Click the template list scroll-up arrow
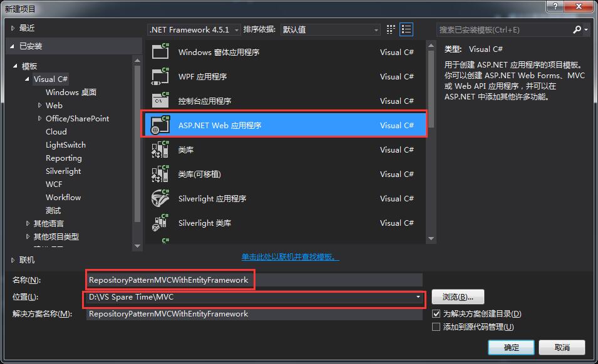Screen dimensions: 598x364 tap(431, 46)
